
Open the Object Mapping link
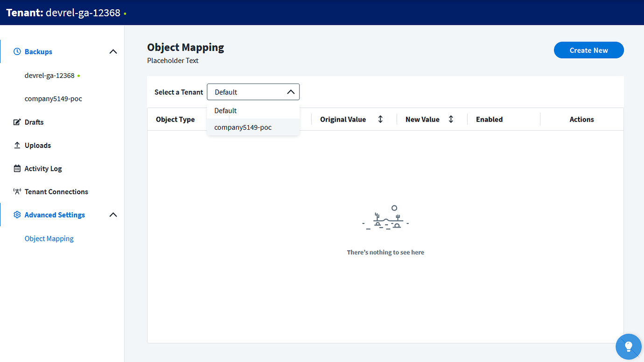tap(49, 238)
